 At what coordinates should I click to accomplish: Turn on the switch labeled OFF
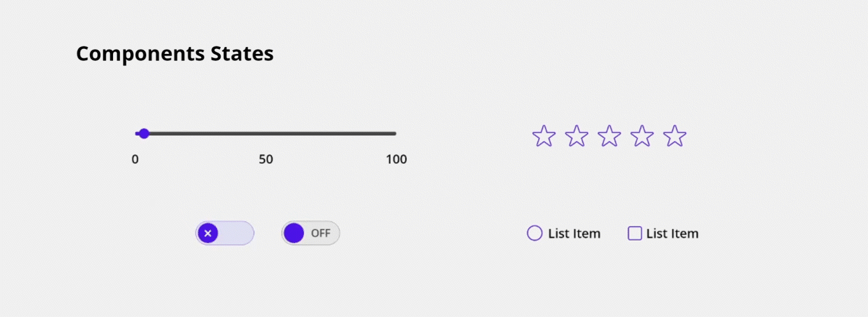pos(311,233)
